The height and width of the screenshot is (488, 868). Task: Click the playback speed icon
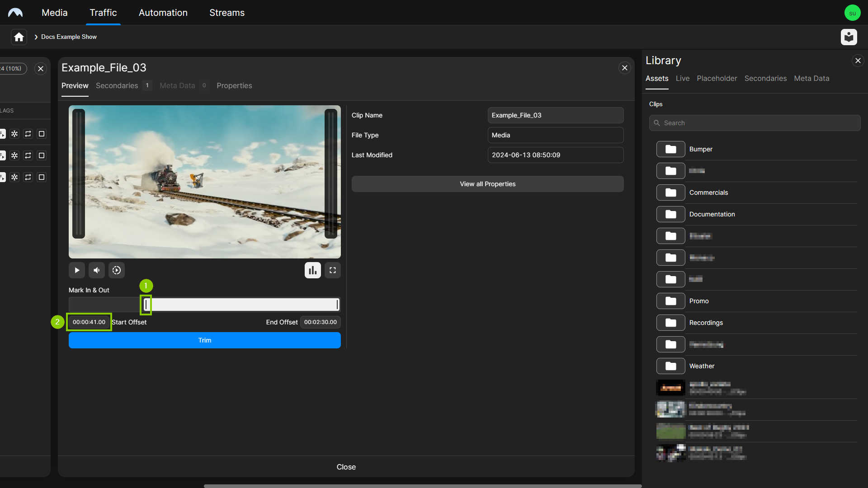tap(117, 270)
